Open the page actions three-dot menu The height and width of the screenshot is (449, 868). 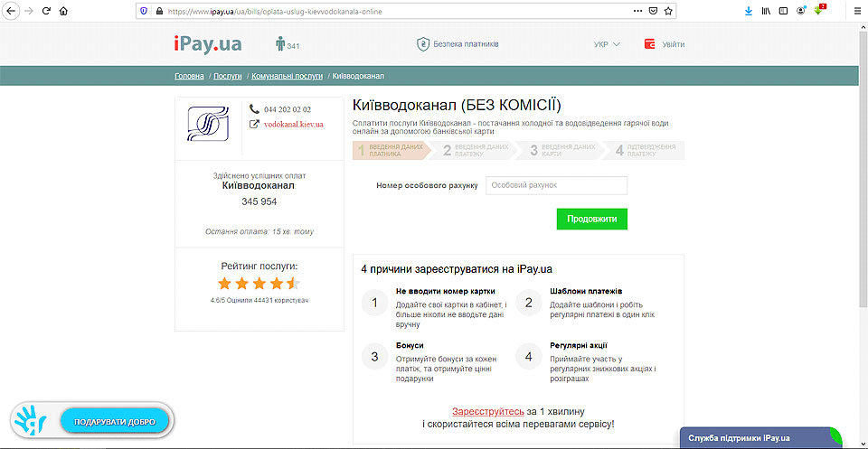(x=638, y=11)
